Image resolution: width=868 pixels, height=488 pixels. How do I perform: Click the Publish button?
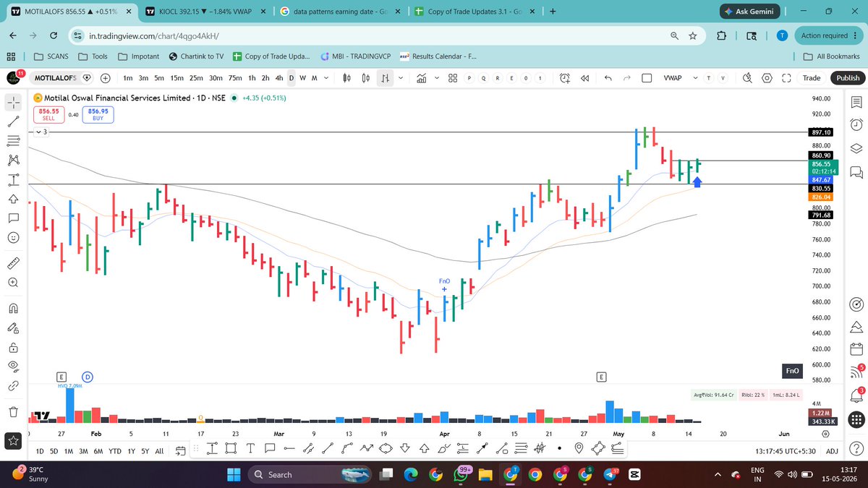(x=848, y=78)
